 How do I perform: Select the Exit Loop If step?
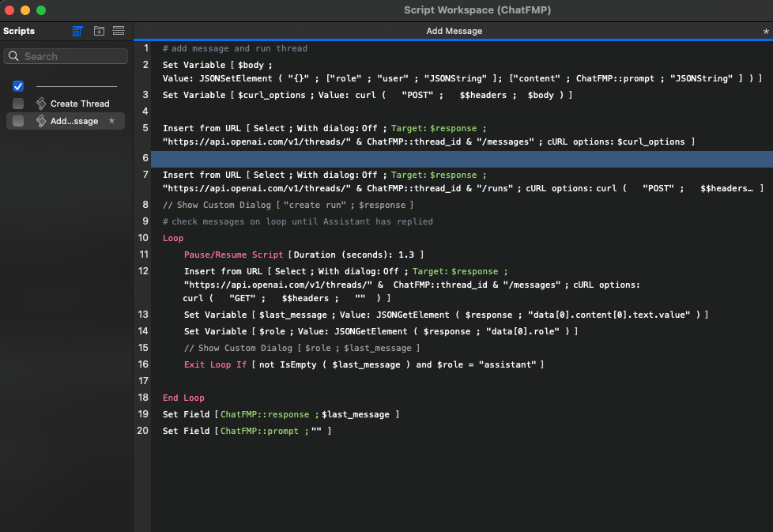point(215,364)
